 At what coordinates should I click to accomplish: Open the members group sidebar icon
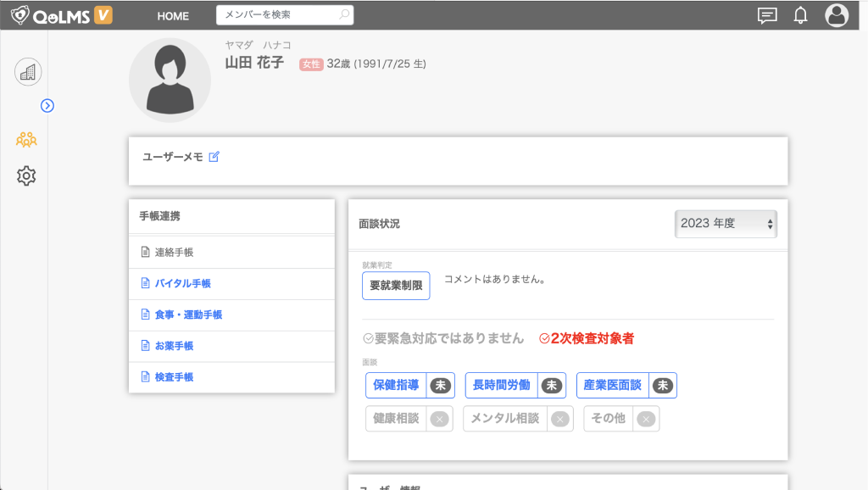click(x=26, y=140)
